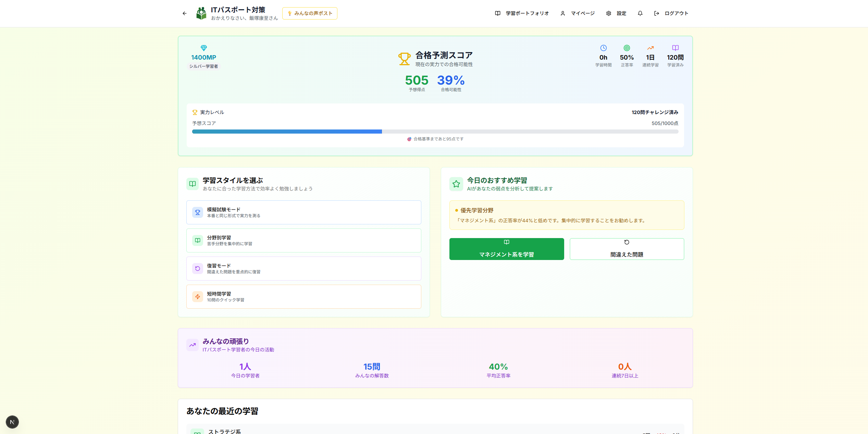Click the gold trophy icon beside 合格予測スコア
Screen dimensions: 868x434
coord(404,59)
